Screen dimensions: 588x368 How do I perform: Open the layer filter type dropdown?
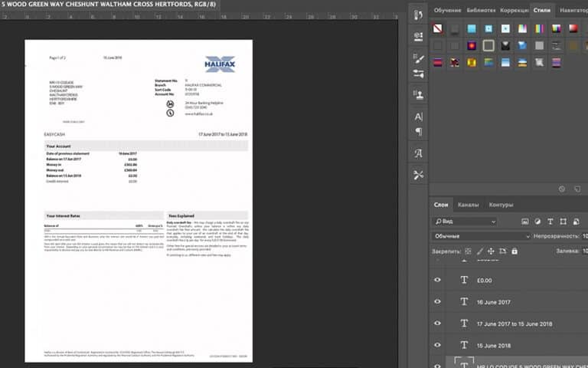tap(465, 222)
